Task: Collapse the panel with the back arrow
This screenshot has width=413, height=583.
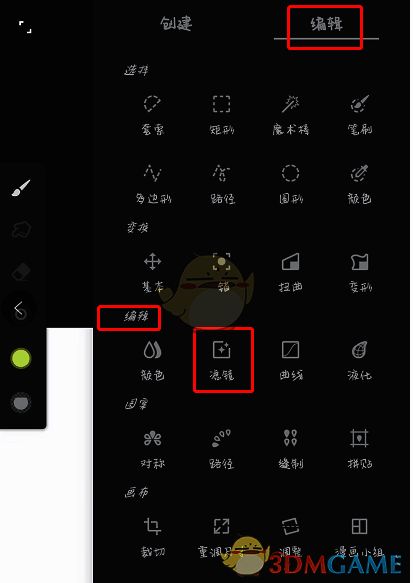Action: point(19,309)
